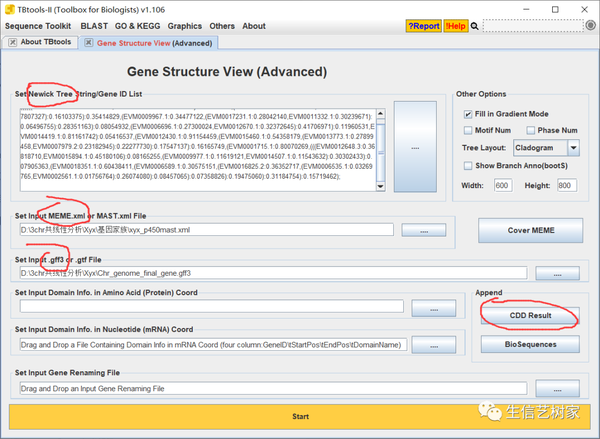Click the MEME.xml file path field
The image size is (600, 439).
click(207, 230)
